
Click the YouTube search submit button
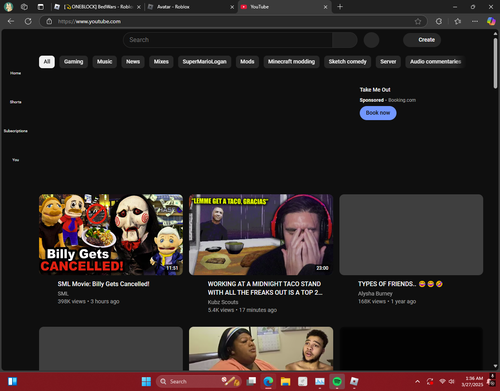[345, 40]
